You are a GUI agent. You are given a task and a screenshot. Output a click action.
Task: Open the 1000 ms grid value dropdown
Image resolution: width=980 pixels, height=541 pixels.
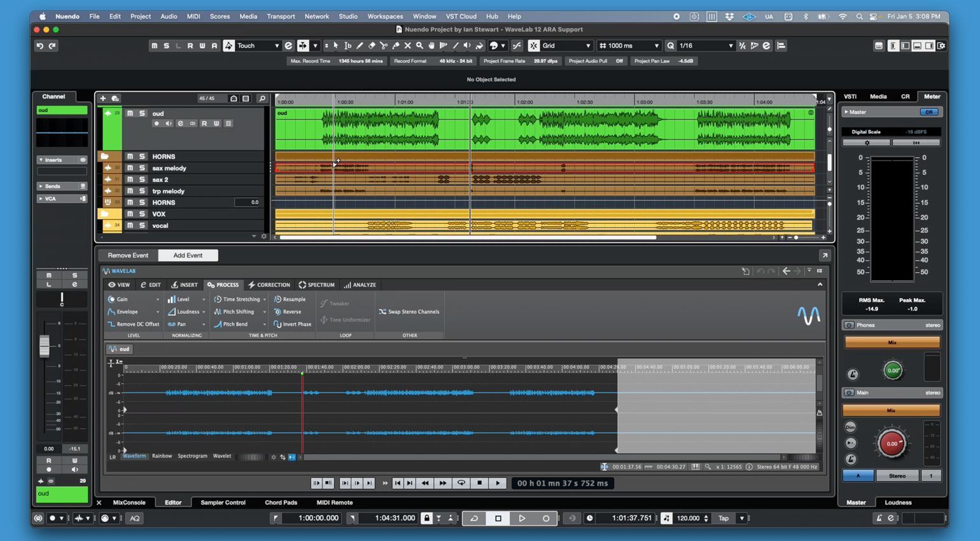pos(656,46)
